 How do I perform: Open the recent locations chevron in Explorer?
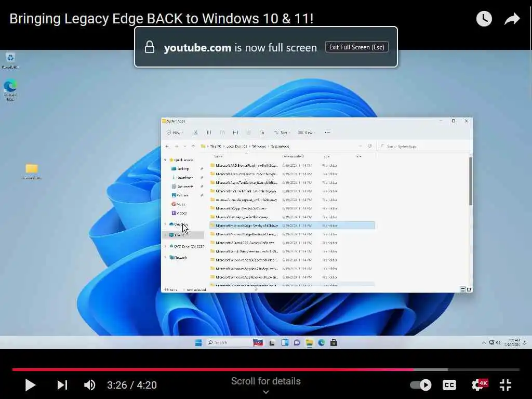point(185,146)
